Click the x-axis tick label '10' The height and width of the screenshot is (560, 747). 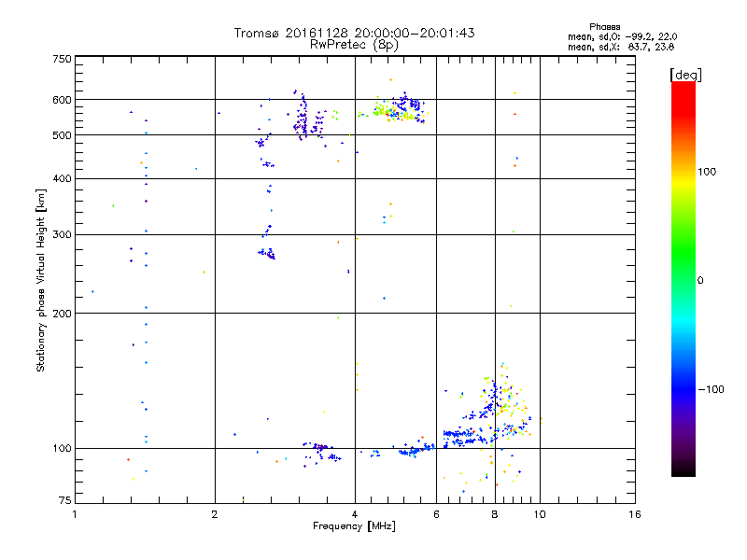point(540,514)
